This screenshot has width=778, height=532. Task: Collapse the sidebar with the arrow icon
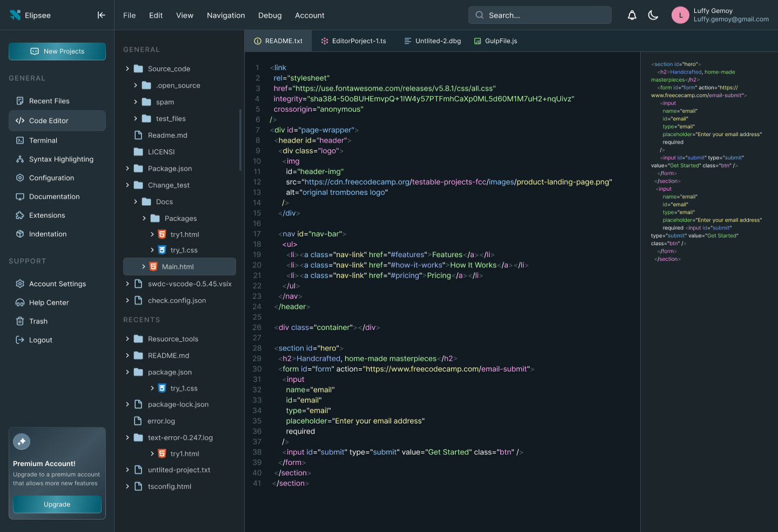tap(101, 15)
